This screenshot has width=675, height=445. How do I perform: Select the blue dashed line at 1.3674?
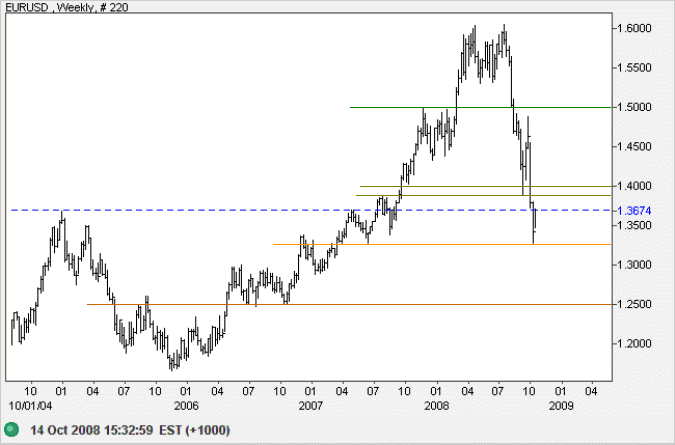311,210
